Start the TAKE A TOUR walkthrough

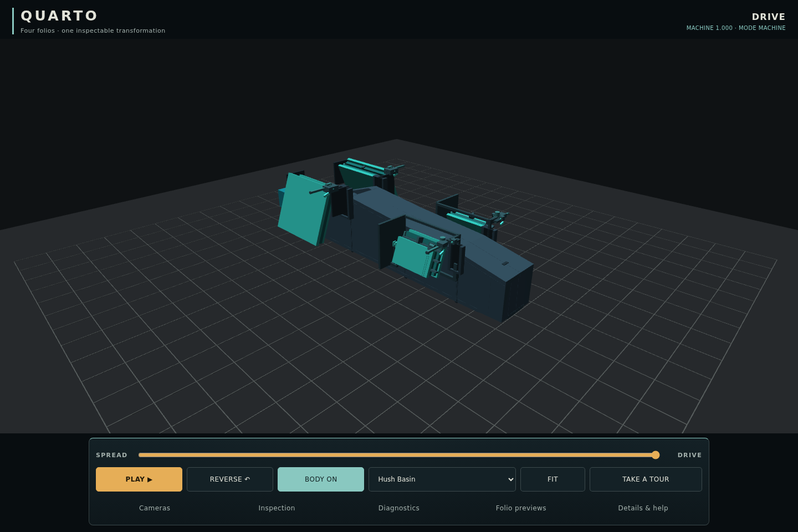(x=646, y=479)
